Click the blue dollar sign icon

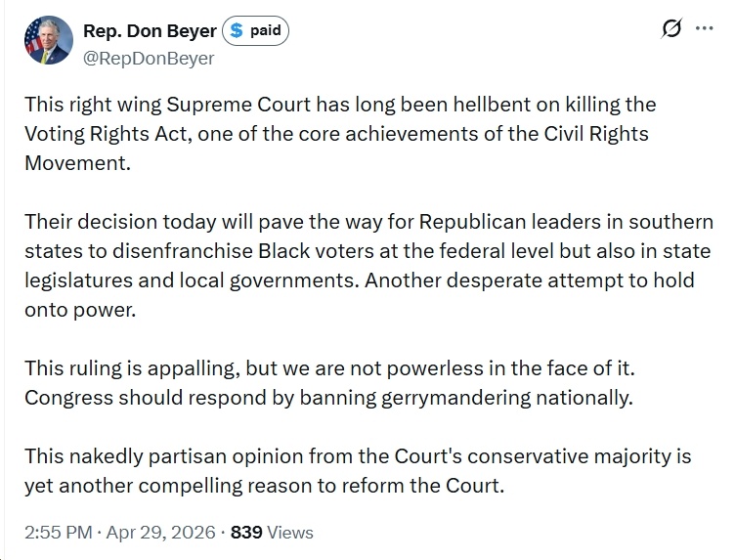[235, 31]
